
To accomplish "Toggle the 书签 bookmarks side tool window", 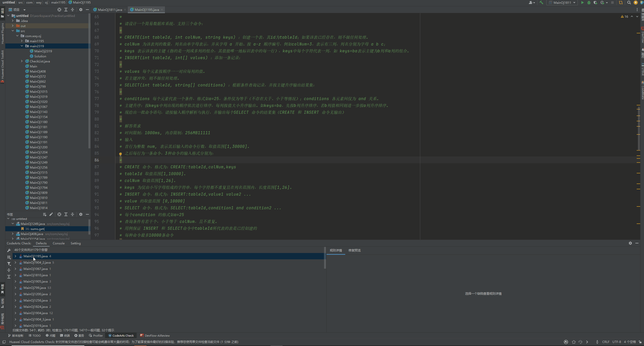I will tap(3, 289).
